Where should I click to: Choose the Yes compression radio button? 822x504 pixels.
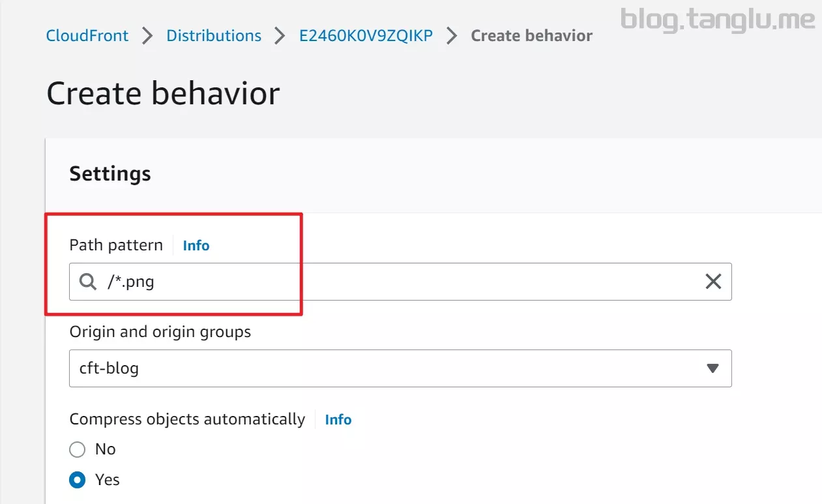78,480
